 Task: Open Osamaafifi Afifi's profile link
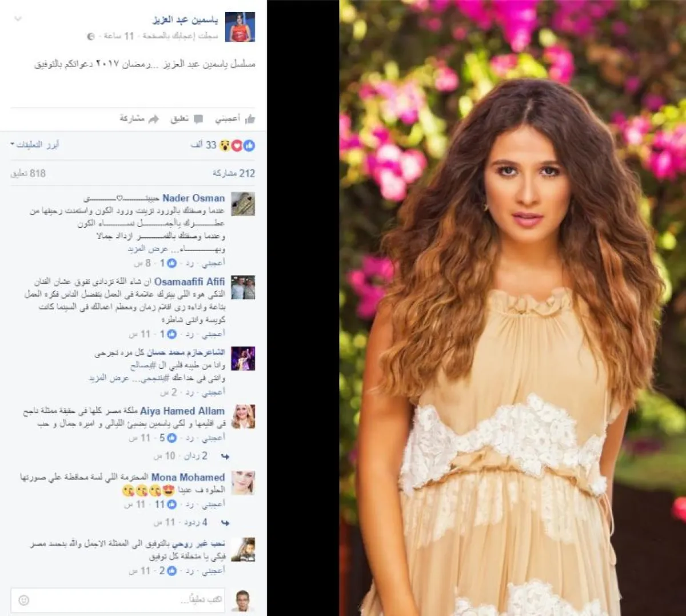pos(189,281)
